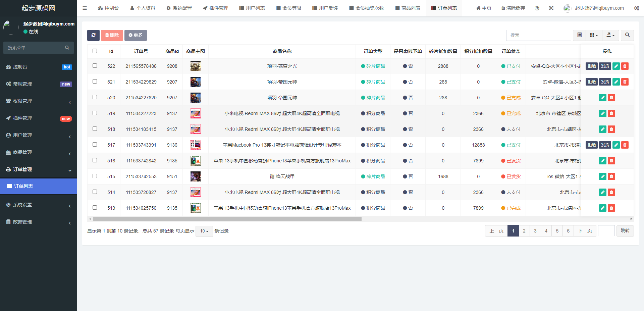
Task: Enter fullscreen using the expand arrows icon
Action: (x=551, y=8)
